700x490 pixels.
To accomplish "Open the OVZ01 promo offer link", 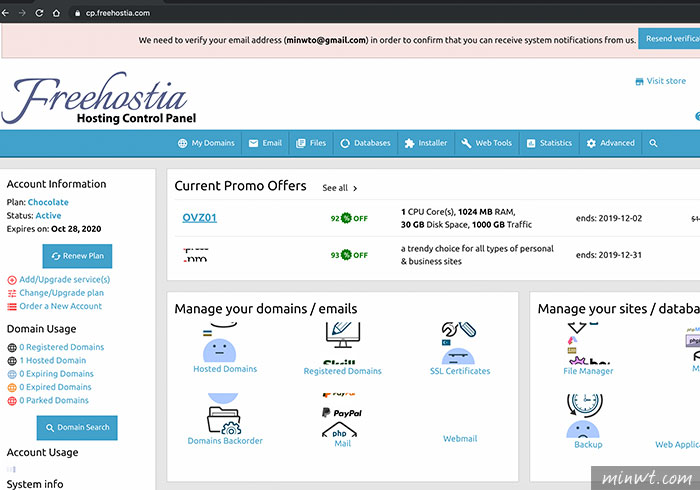I will (200, 218).
